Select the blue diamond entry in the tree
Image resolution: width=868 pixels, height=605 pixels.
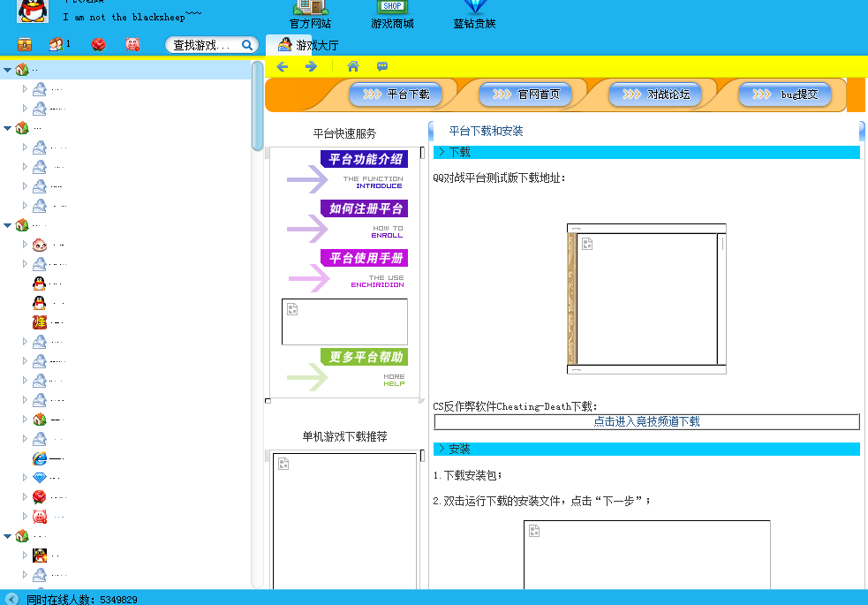point(40,477)
